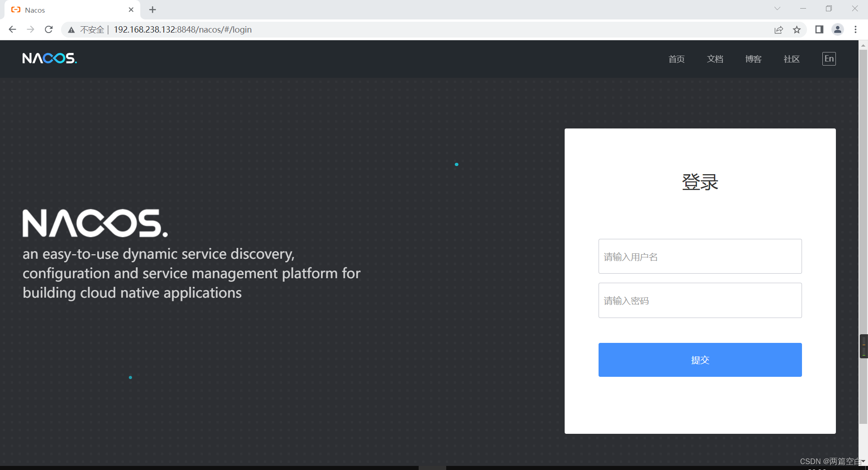Click the not-secure warning icon
Image resolution: width=868 pixels, height=470 pixels.
point(71,30)
